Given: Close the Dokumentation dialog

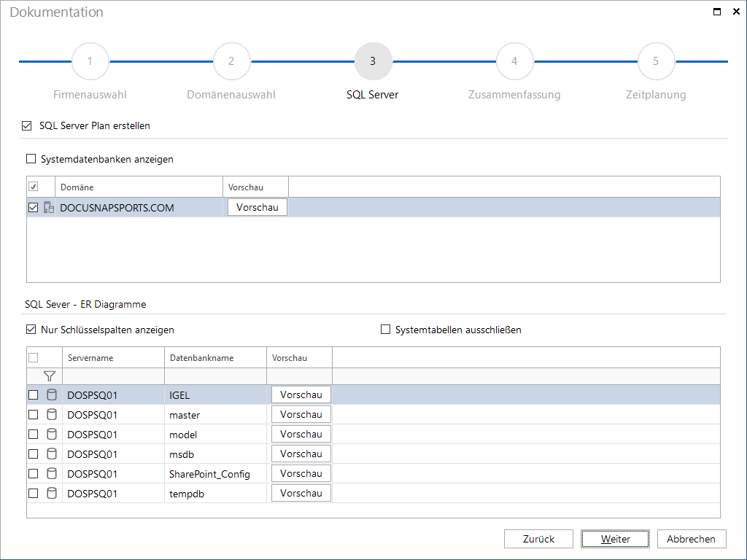Looking at the screenshot, I should [736, 12].
